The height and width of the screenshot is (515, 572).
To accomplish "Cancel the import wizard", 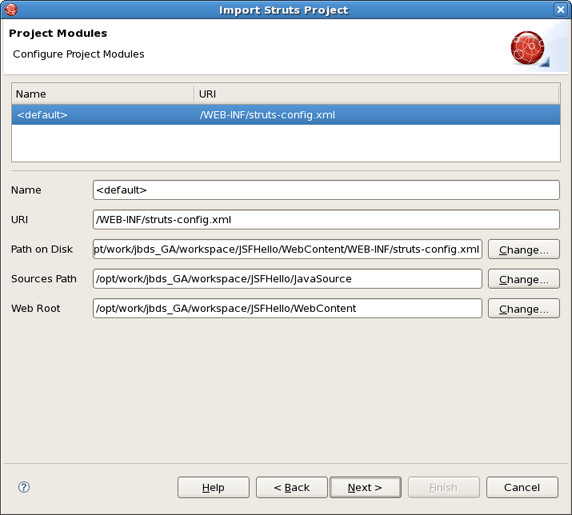I will [522, 487].
